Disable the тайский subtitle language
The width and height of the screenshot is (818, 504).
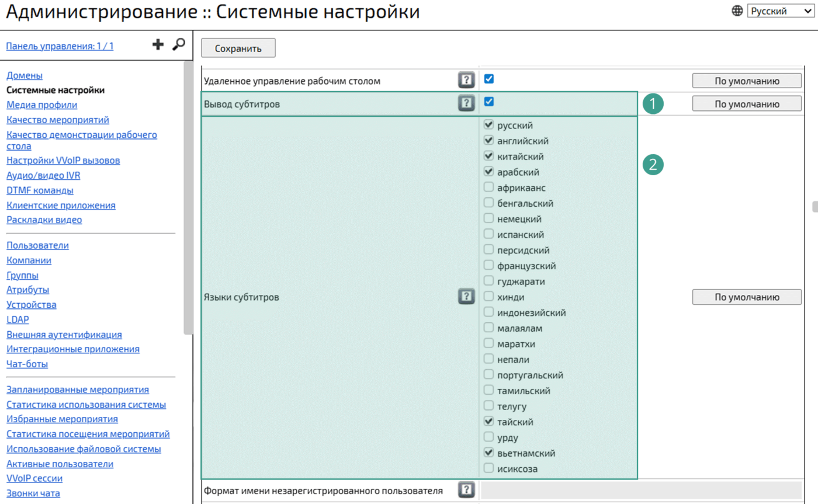pyautogui.click(x=488, y=421)
